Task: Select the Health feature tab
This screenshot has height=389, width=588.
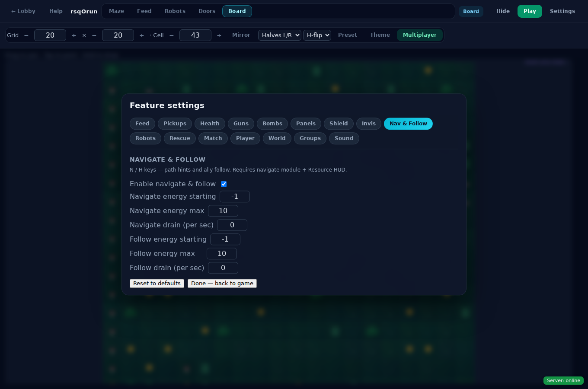Action: [210, 124]
